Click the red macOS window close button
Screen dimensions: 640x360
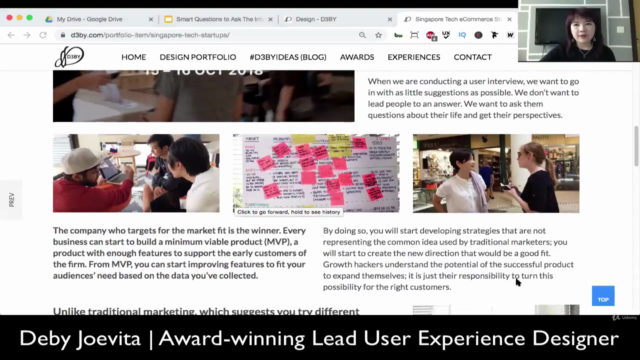point(9,18)
